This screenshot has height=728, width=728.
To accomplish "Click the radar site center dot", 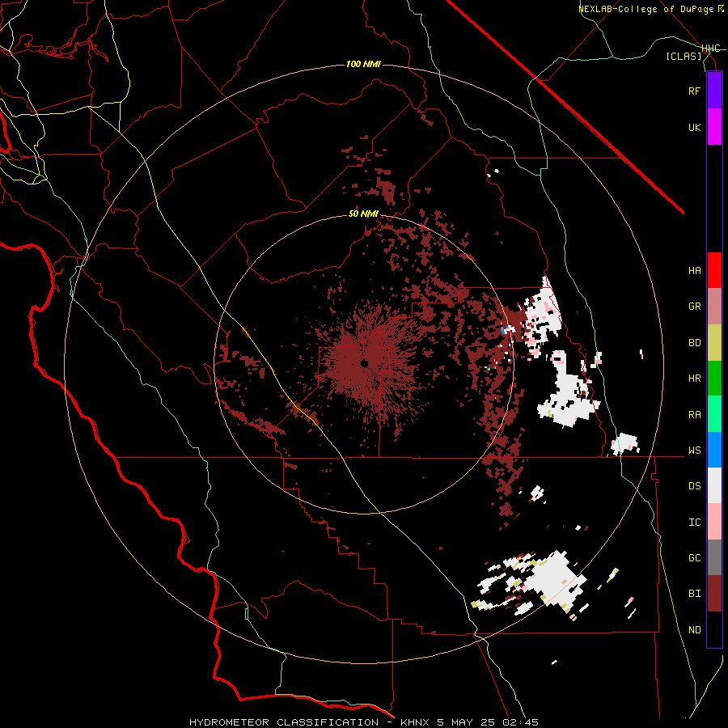I will tap(365, 363).
